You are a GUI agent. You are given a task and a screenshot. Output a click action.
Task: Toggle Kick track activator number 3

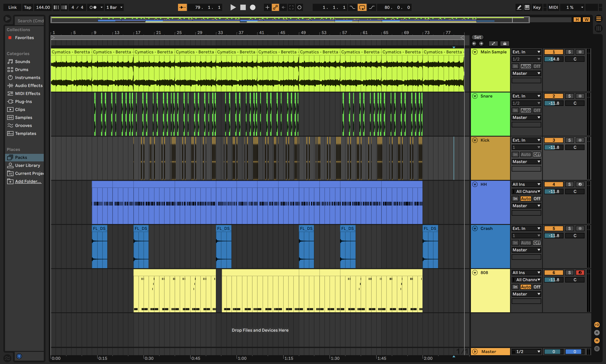click(x=553, y=140)
